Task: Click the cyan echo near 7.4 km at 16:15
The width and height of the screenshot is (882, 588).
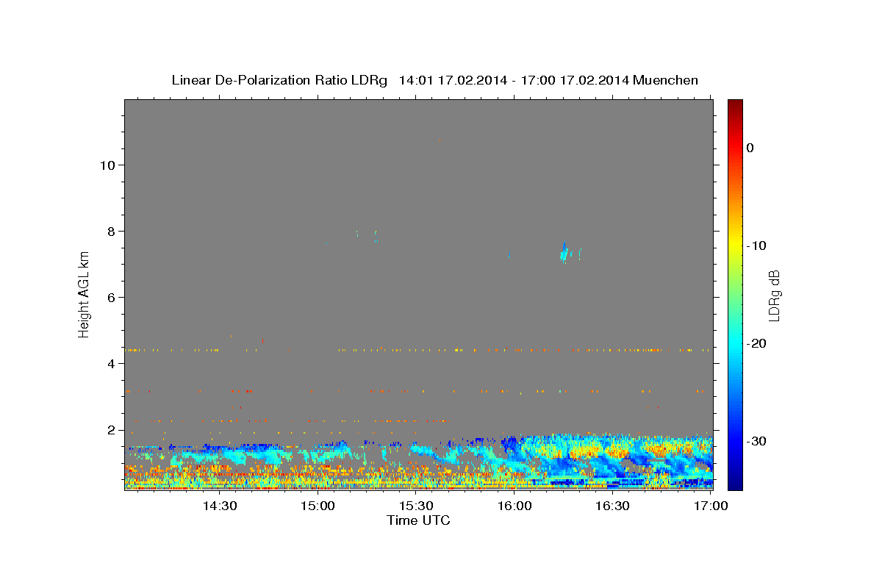Action: pos(564,252)
